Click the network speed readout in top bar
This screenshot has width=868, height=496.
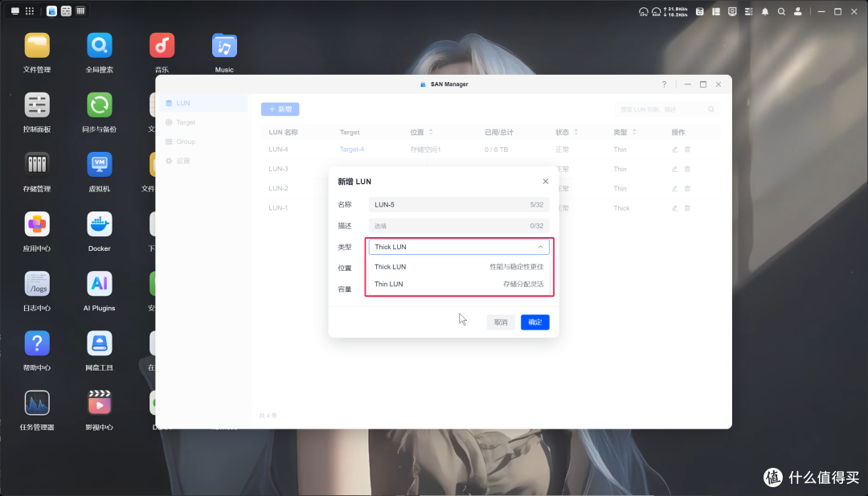pyautogui.click(x=675, y=11)
